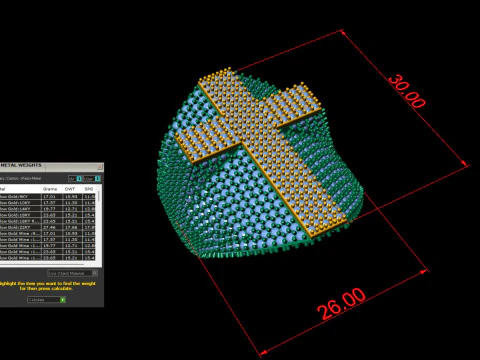
Task: Select the DWT column header
Action: (70, 189)
